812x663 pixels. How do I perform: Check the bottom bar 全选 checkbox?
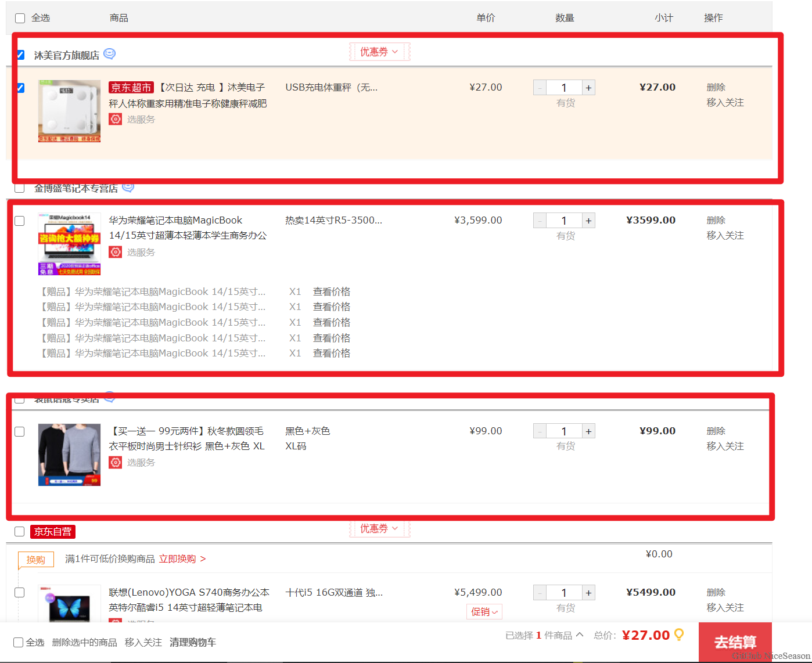point(19,642)
